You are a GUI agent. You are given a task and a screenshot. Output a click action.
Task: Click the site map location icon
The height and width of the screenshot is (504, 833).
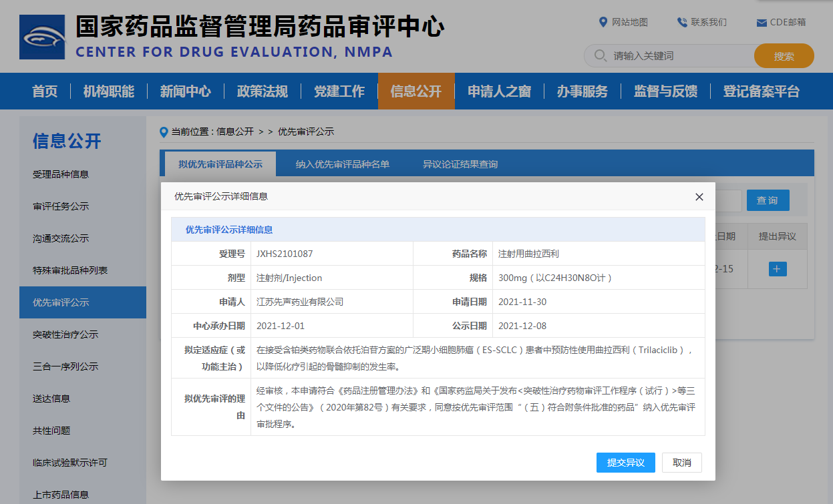(x=603, y=22)
